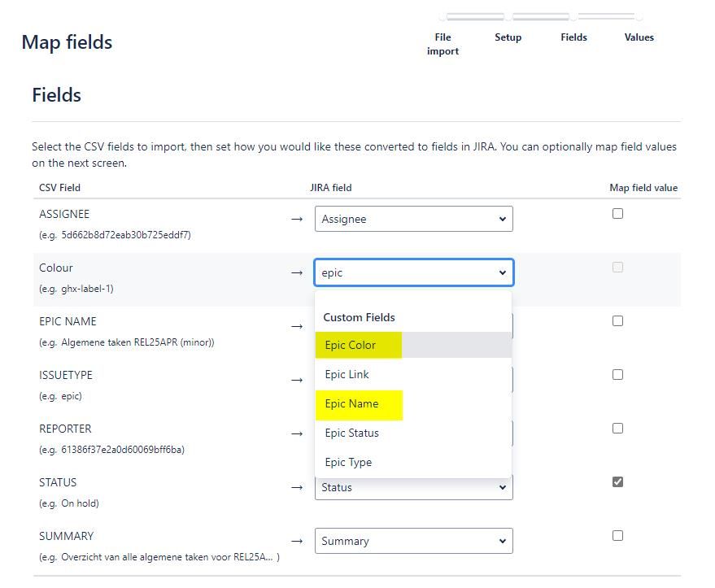Click the Map fields page title
Image resolution: width=715 pixels, height=588 pixels.
tap(67, 42)
